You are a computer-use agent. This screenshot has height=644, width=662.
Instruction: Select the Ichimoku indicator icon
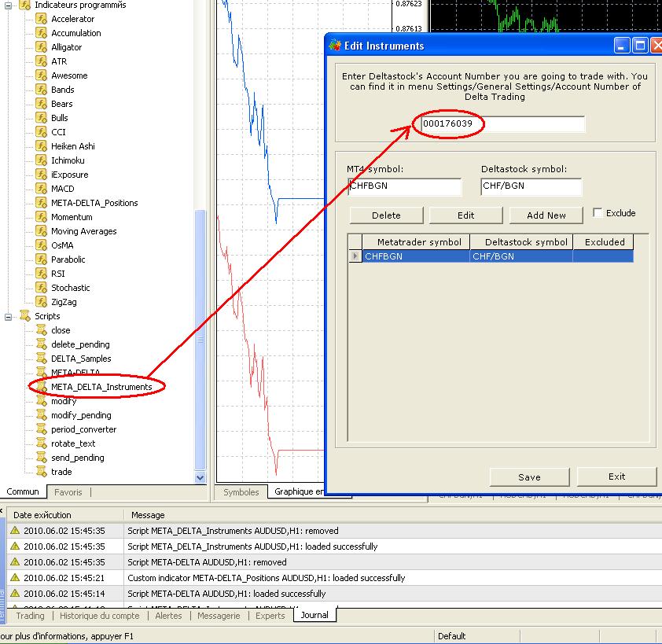point(41,160)
